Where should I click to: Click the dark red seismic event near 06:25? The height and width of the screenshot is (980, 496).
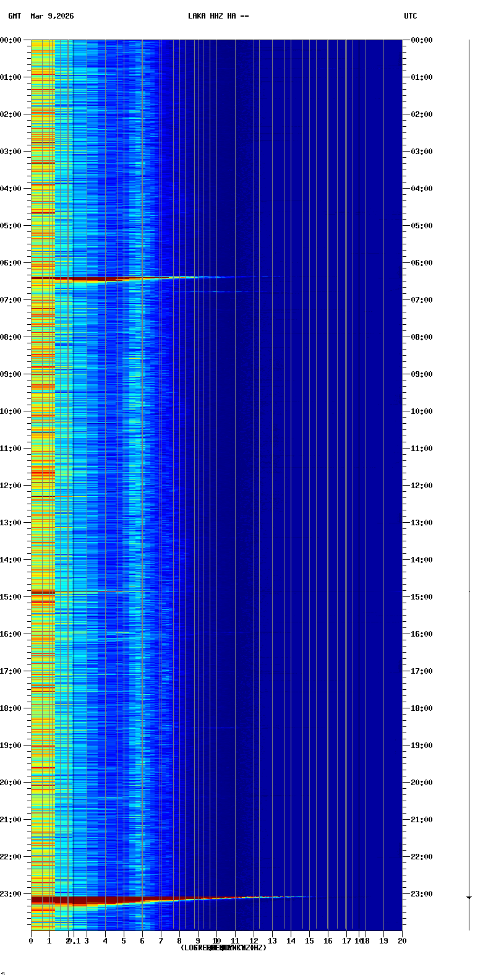tap(74, 279)
